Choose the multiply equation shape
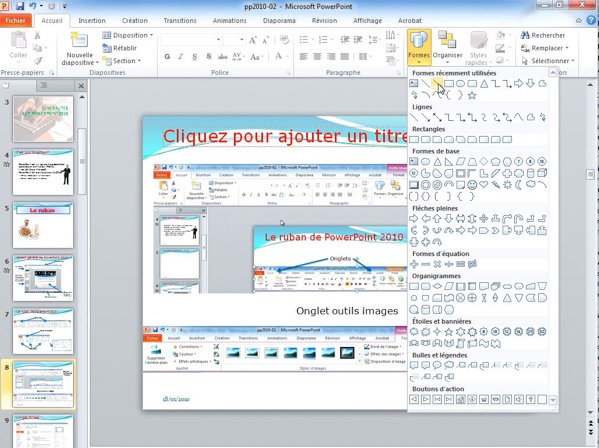599x448 pixels. tap(437, 264)
